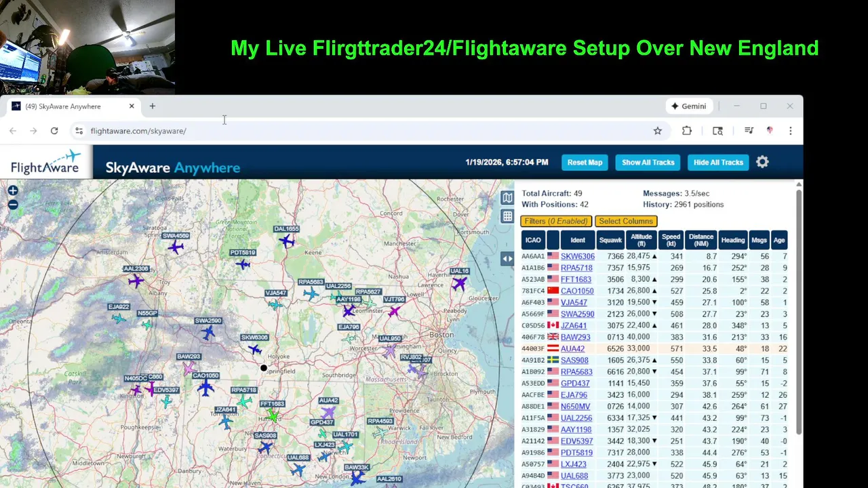Sort table by Altitude column
Screen dimensions: 868x488
(642, 240)
